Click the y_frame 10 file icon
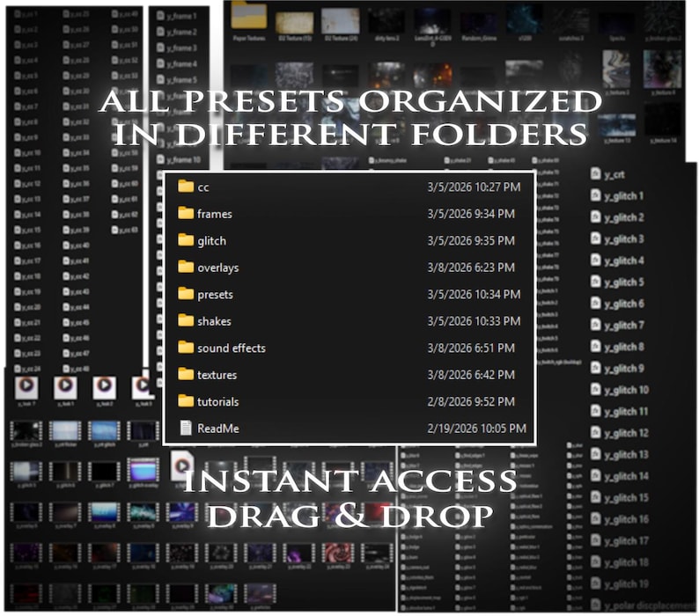The image size is (699, 616). coord(160,159)
